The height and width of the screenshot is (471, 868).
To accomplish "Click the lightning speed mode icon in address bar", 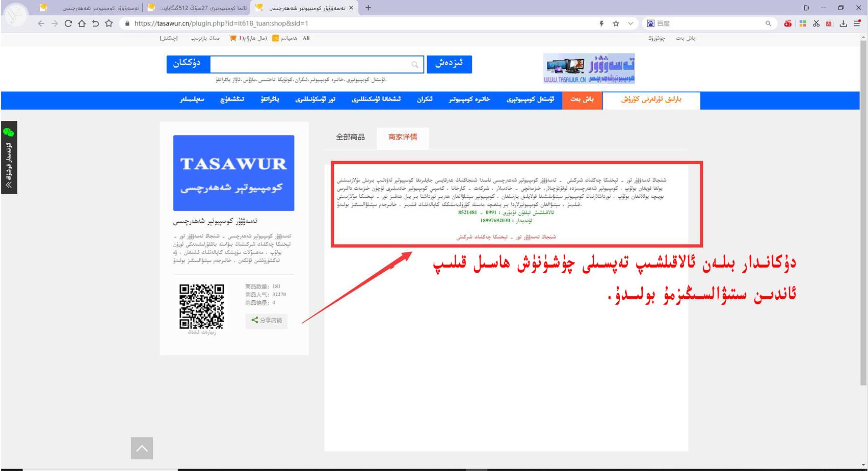I will 601,23.
